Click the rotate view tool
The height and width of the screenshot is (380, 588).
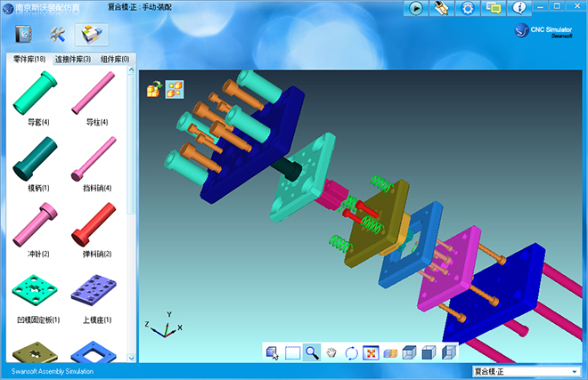pos(351,352)
